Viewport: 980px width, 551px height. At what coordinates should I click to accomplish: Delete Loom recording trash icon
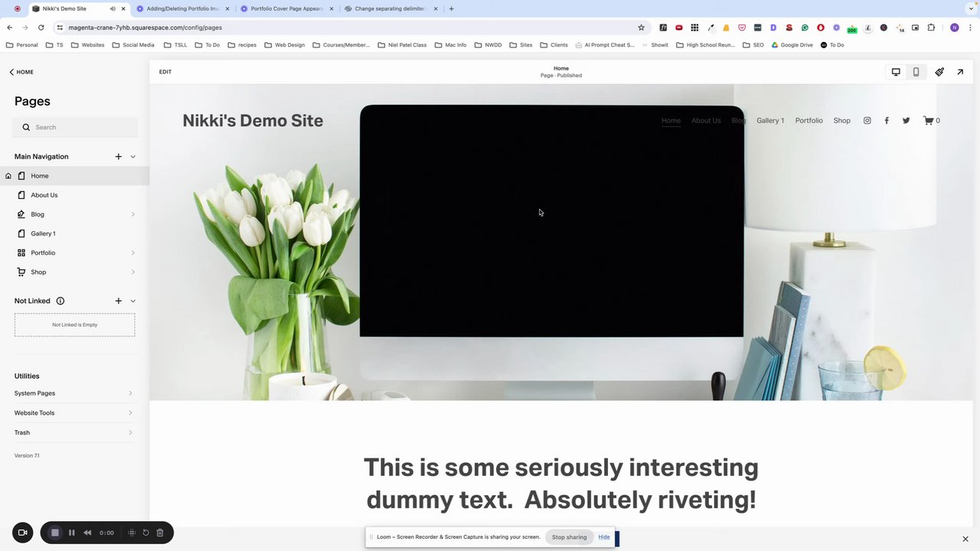point(160,533)
